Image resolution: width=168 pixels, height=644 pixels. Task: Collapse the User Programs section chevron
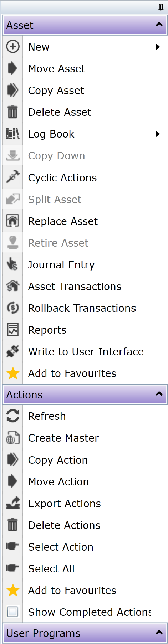(159, 633)
